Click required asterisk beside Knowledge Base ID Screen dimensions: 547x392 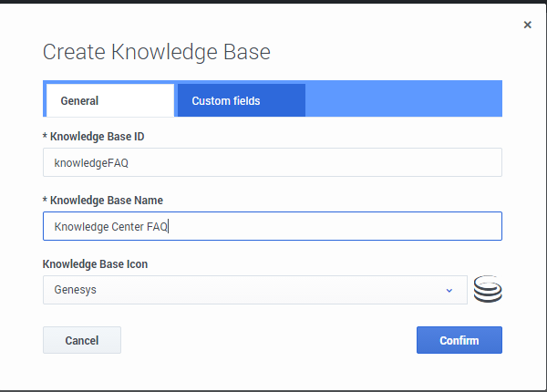pos(46,137)
